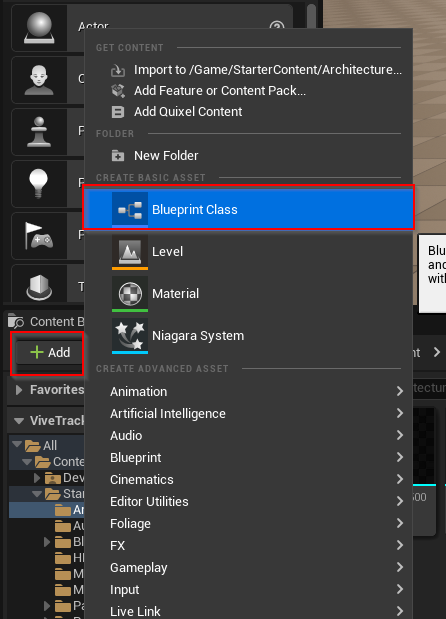Select the Niagara System stars icon
The image size is (446, 619).
(x=130, y=336)
